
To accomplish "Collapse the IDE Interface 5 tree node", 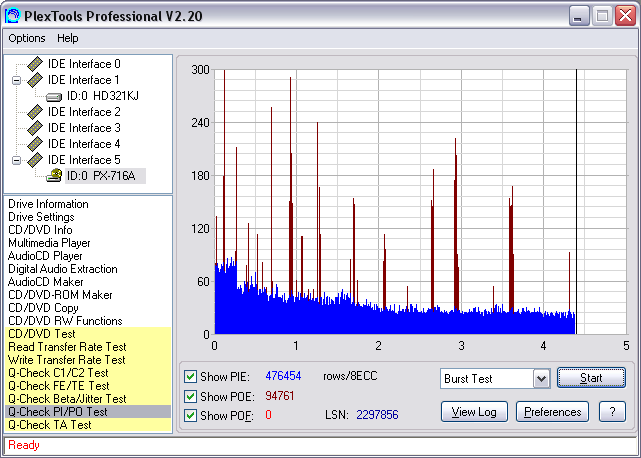I will click(x=16, y=160).
